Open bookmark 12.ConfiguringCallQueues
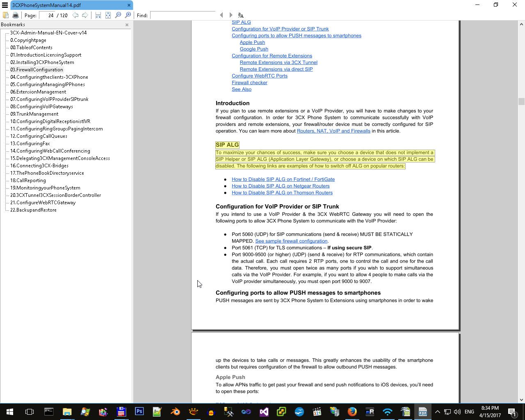525x420 pixels. pyautogui.click(x=39, y=136)
